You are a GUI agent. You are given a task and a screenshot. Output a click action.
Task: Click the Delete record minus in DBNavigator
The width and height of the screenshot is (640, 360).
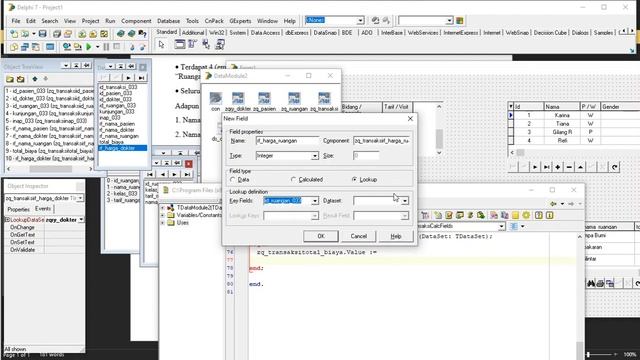[569, 167]
